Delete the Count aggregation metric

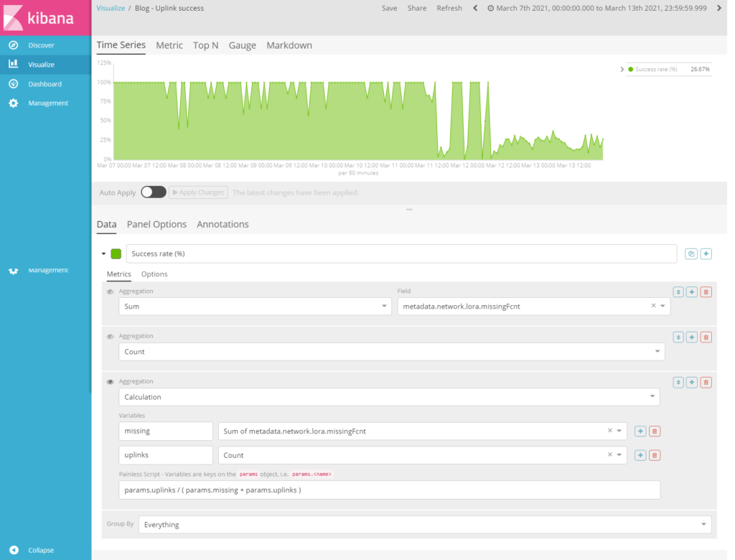pos(706,337)
